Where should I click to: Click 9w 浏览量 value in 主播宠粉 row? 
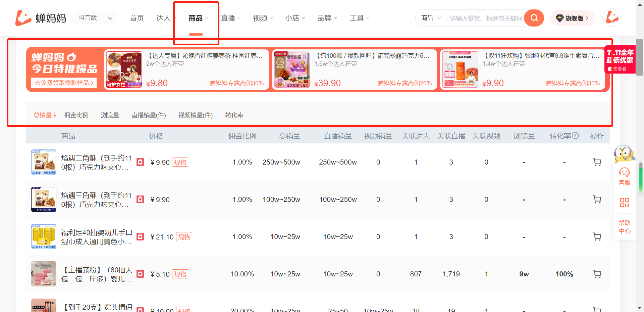(x=524, y=274)
